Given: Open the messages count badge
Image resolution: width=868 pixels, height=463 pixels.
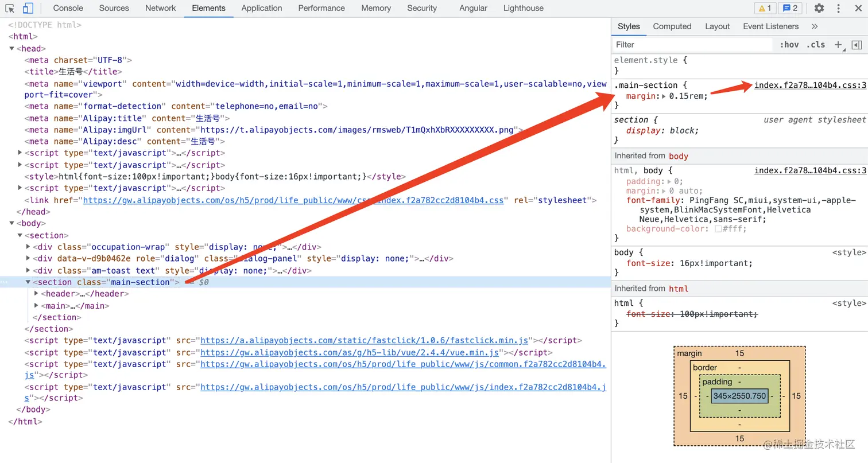Looking at the screenshot, I should [790, 8].
